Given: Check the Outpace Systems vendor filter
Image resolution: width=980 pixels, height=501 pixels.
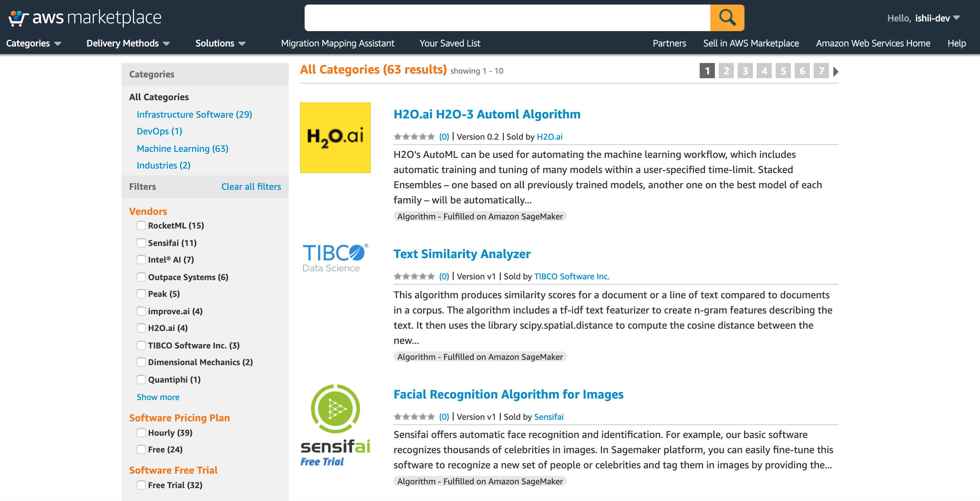Looking at the screenshot, I should click(141, 277).
